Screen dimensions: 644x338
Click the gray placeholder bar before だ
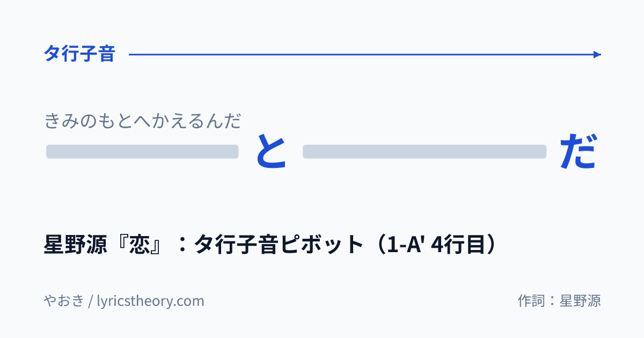pyautogui.click(x=425, y=152)
